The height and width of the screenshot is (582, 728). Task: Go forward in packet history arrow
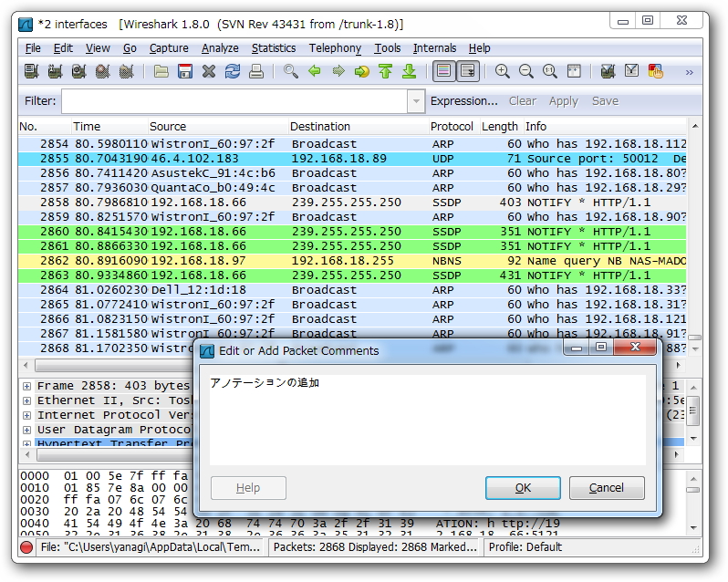(x=338, y=71)
